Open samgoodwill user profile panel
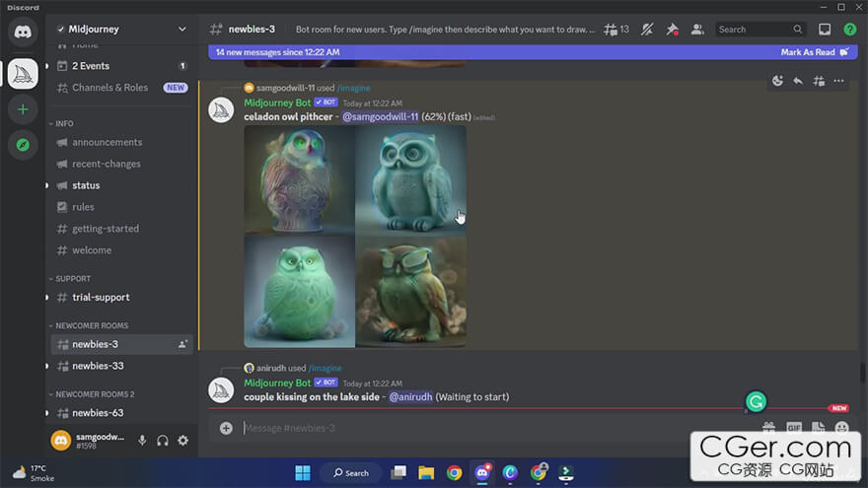 coord(90,441)
